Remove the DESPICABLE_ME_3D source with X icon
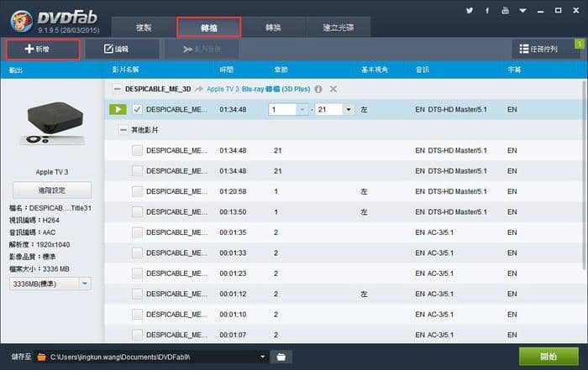 (333, 89)
